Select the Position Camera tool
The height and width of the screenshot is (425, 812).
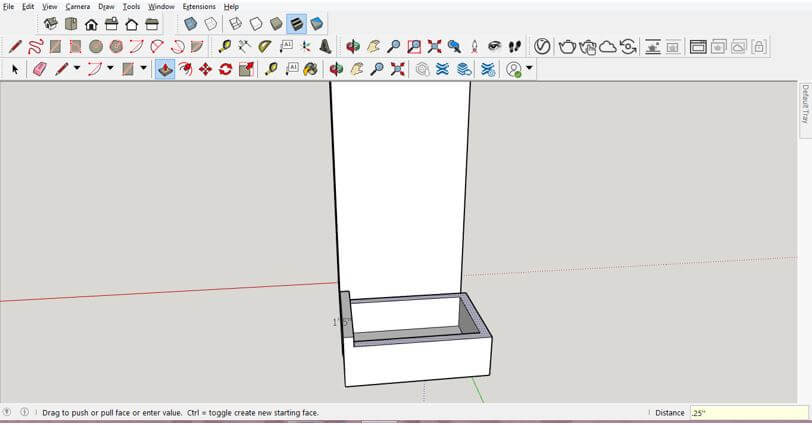(474, 47)
